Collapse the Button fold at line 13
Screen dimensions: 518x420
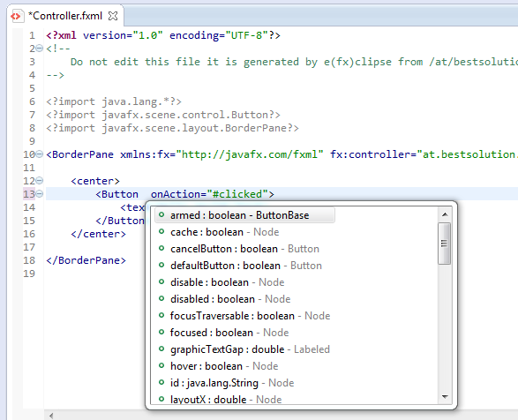39,193
